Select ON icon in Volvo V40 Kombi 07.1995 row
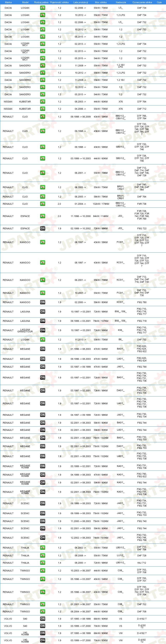This screenshot has width=166, height=644. 42,633
